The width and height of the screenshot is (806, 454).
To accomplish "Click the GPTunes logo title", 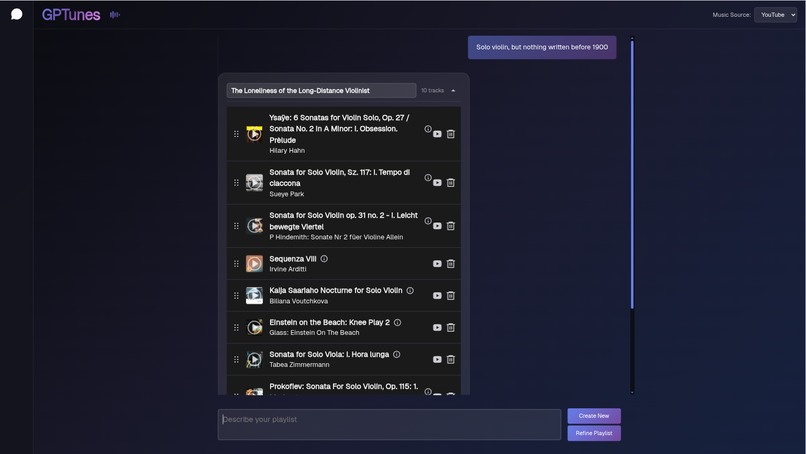I will [71, 15].
